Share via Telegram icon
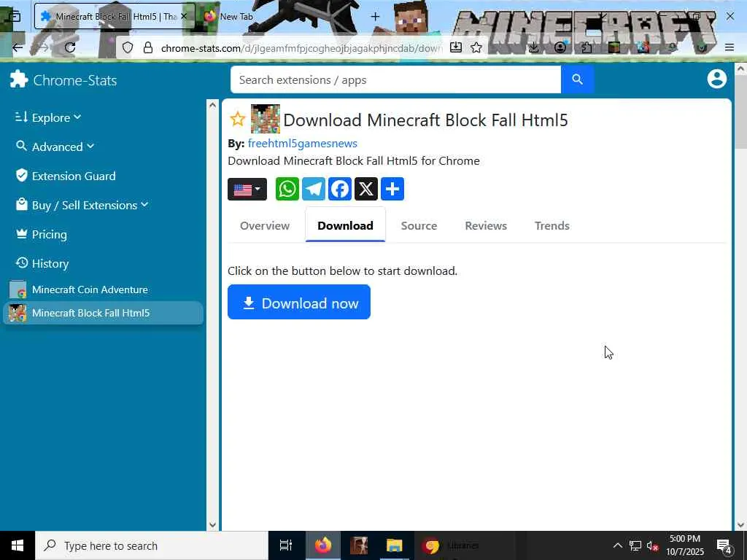Screen dimensions: 747x560 [314, 189]
